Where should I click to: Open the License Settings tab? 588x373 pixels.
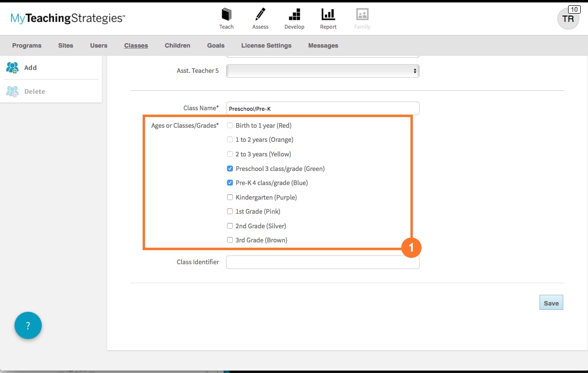(266, 46)
